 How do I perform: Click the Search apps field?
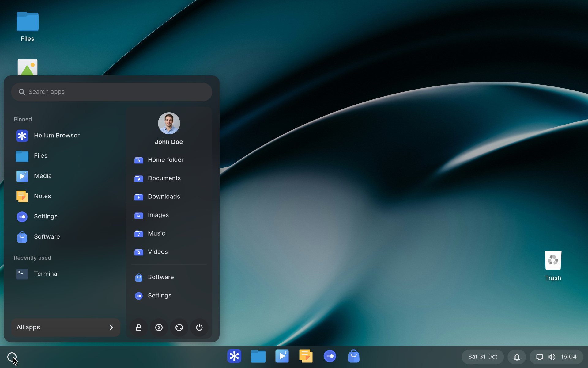(111, 92)
